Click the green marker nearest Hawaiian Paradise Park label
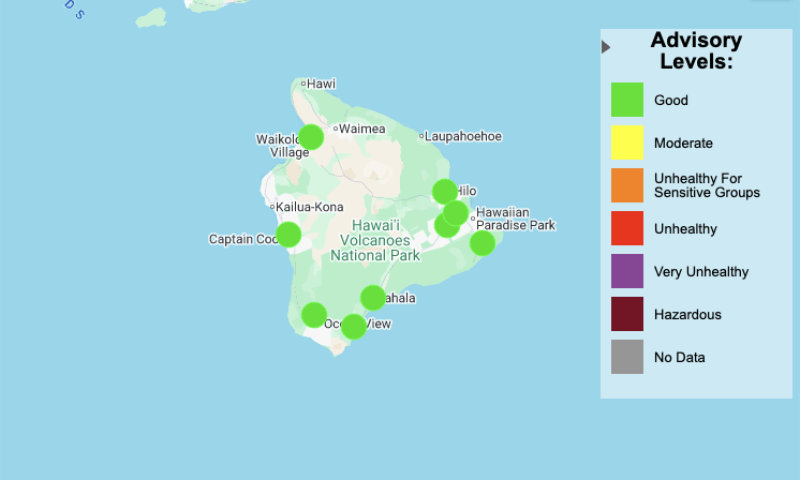This screenshot has height=480, width=800. pos(456,213)
